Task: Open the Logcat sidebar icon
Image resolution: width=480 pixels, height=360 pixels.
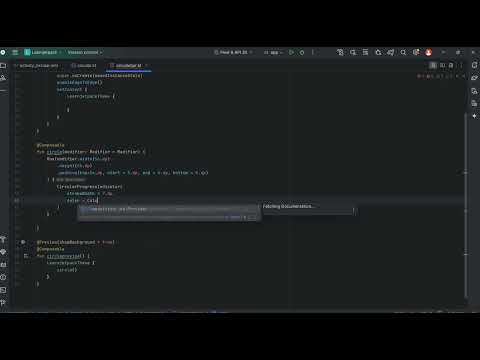Action: [x=3, y=265]
